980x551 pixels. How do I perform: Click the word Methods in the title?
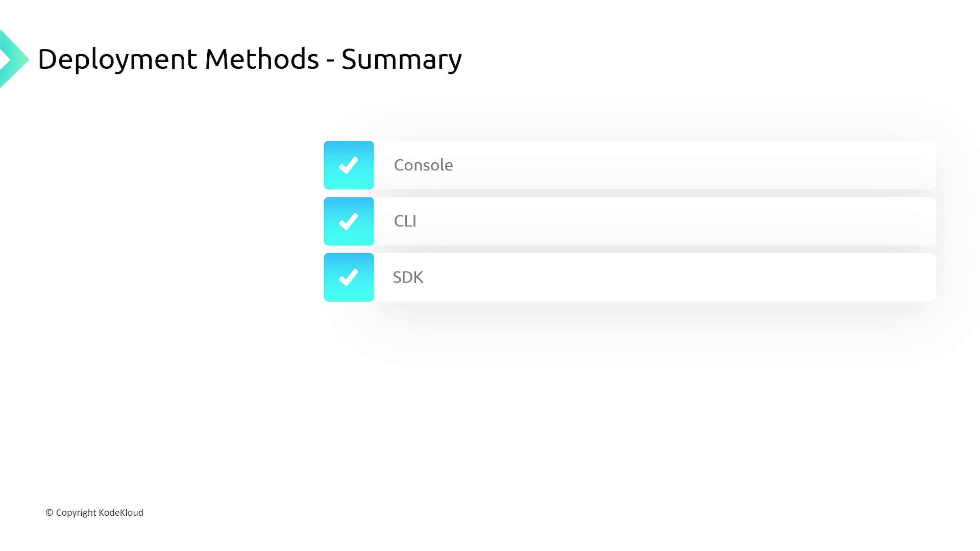(x=261, y=59)
